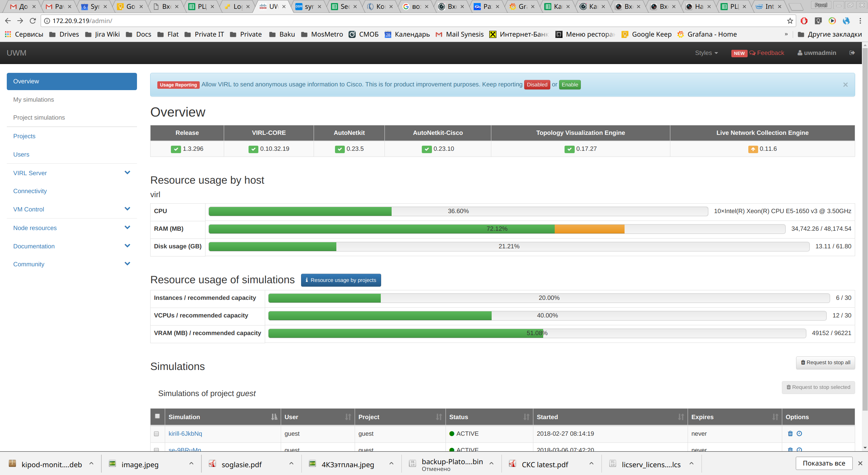Open options arrow for kipod-monit deb download
The width and height of the screenshot is (868, 475).
(91, 463)
